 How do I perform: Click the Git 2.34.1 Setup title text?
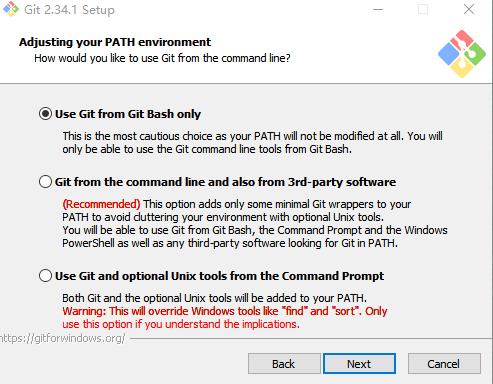[69, 10]
